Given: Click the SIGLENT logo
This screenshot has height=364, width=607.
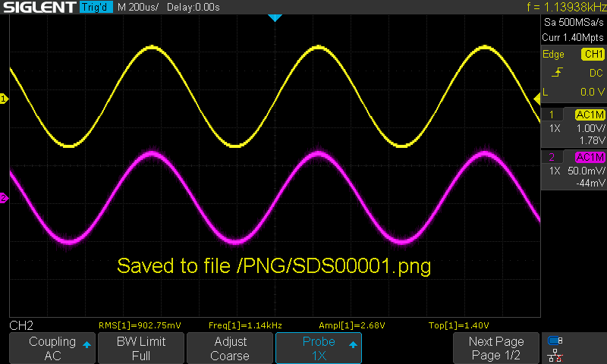Looking at the screenshot, I should pos(39,7).
